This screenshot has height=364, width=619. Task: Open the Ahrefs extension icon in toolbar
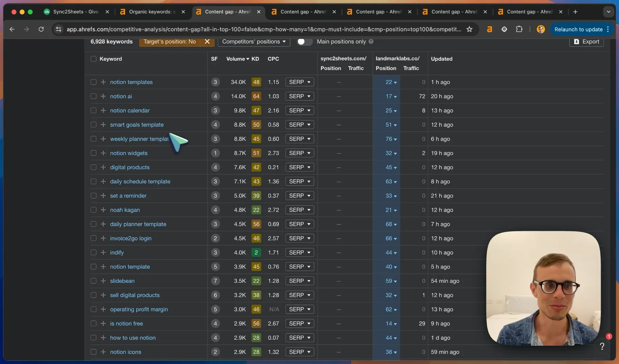pos(489,29)
